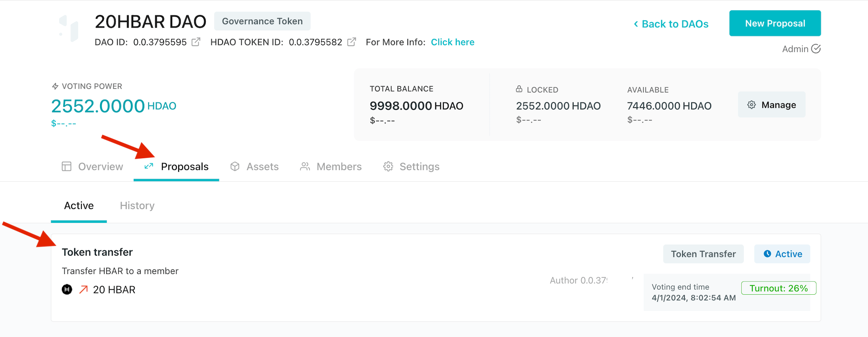Click the Manage balance button
This screenshot has width=868, height=337.
click(772, 105)
